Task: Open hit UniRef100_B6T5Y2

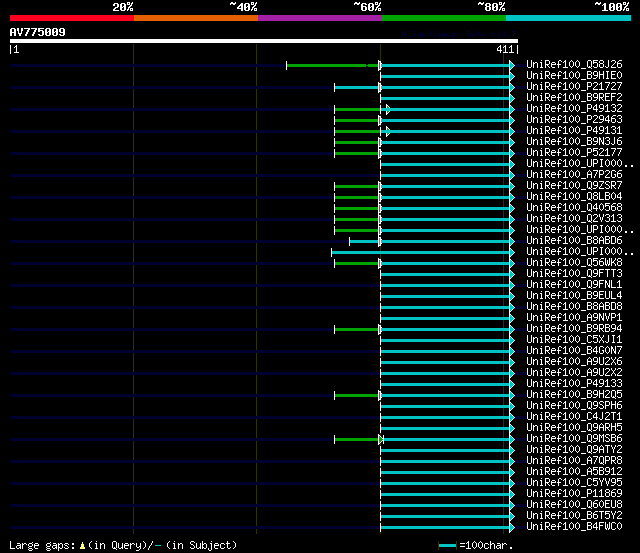Action: [x=574, y=516]
